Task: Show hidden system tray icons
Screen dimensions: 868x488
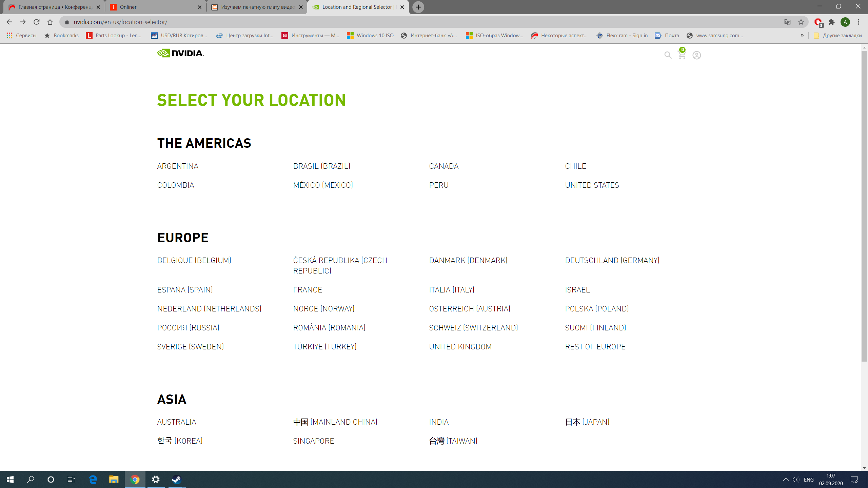Action: point(786,480)
